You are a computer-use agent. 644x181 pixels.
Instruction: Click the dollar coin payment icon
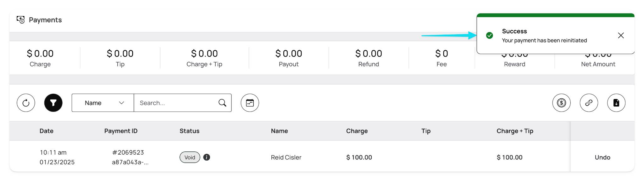pyautogui.click(x=562, y=103)
